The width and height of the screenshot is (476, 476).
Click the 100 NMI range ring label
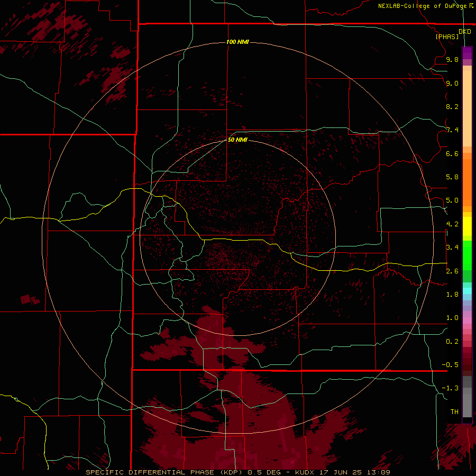coord(237,42)
